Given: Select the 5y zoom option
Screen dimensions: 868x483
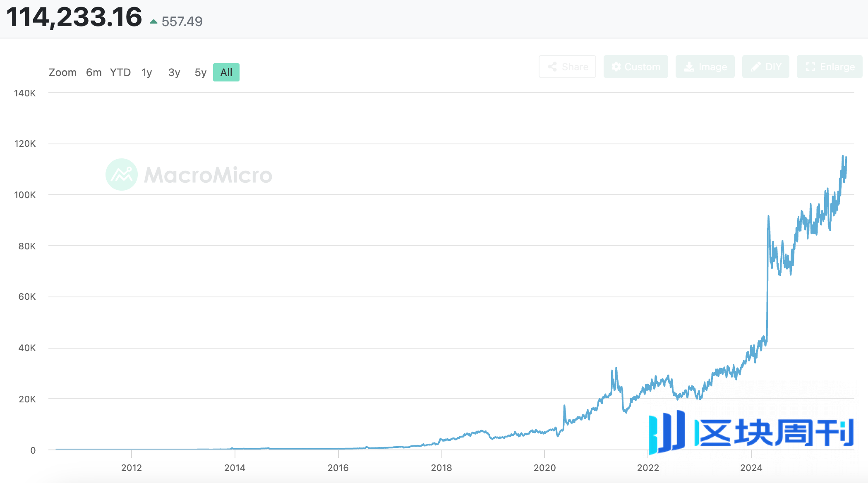Looking at the screenshot, I should coord(201,73).
